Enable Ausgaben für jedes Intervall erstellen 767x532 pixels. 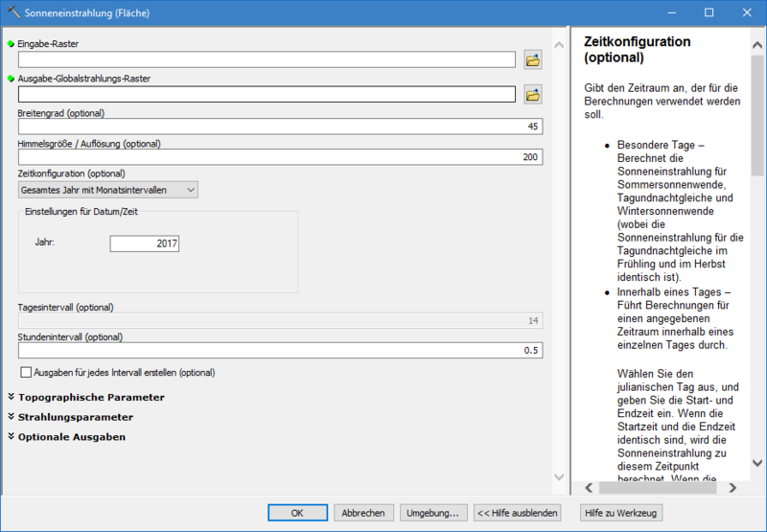click(x=27, y=372)
